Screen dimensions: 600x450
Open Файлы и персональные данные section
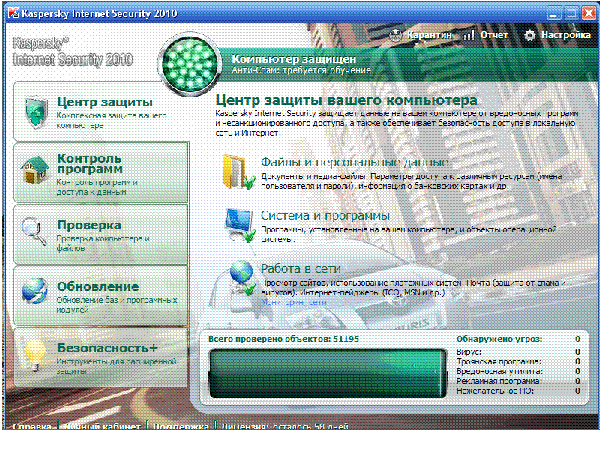point(354,162)
